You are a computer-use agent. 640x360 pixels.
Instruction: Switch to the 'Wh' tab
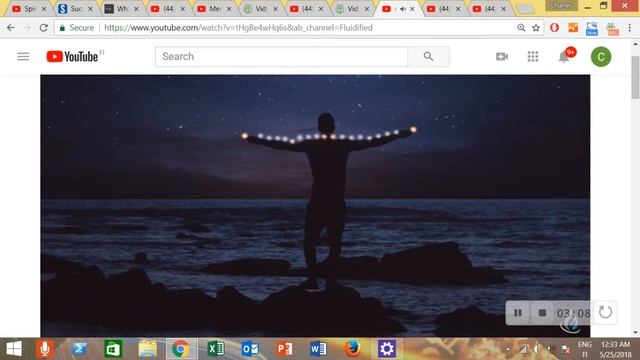[x=121, y=9]
